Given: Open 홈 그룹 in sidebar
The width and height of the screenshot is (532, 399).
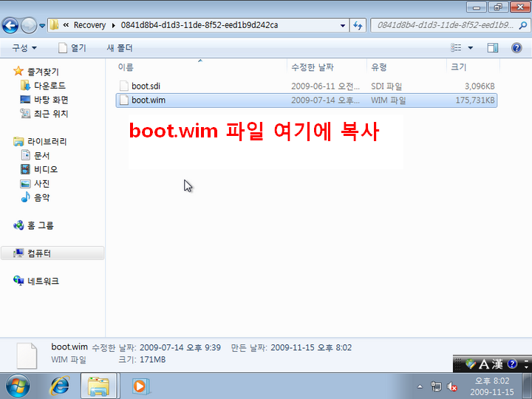Looking at the screenshot, I should coord(41,225).
